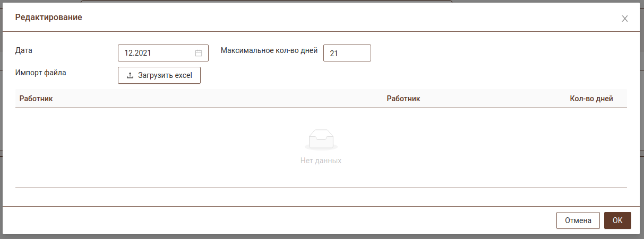Click the Максимальное кол-во дней input with 21
The width and height of the screenshot is (644, 239).
click(x=347, y=53)
